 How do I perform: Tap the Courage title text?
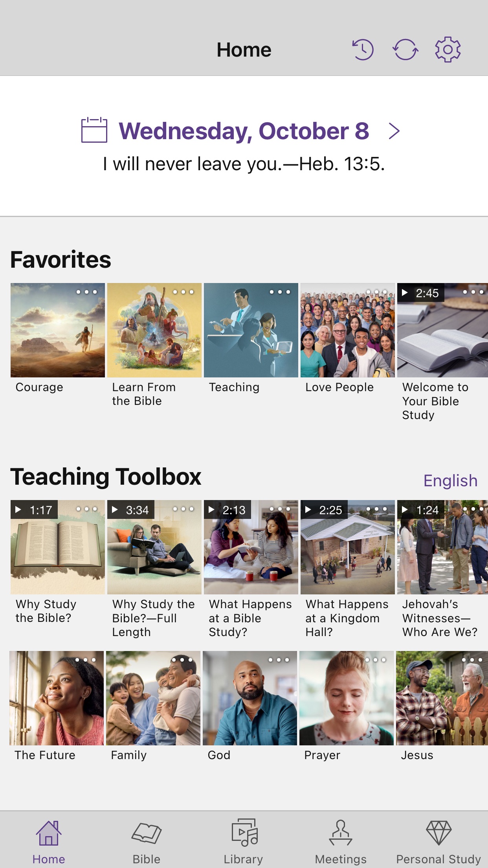tap(39, 388)
